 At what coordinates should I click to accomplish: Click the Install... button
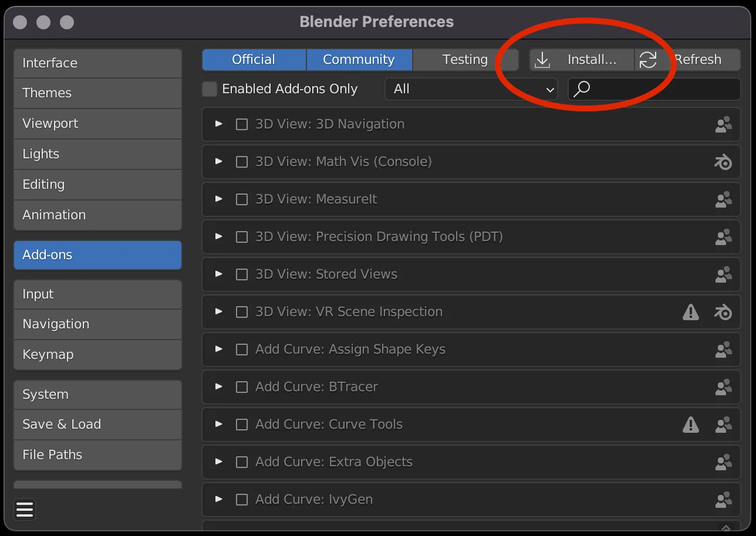tap(582, 60)
